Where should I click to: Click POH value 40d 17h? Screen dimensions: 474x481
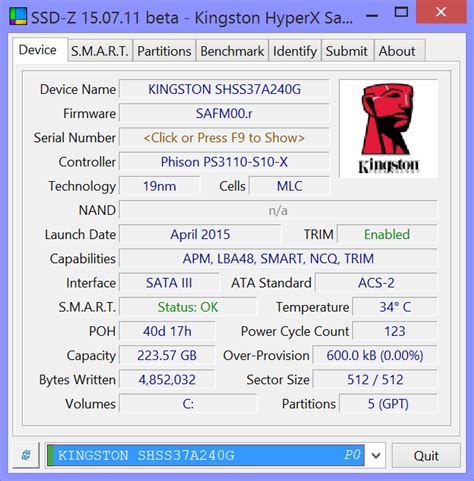coord(167,331)
